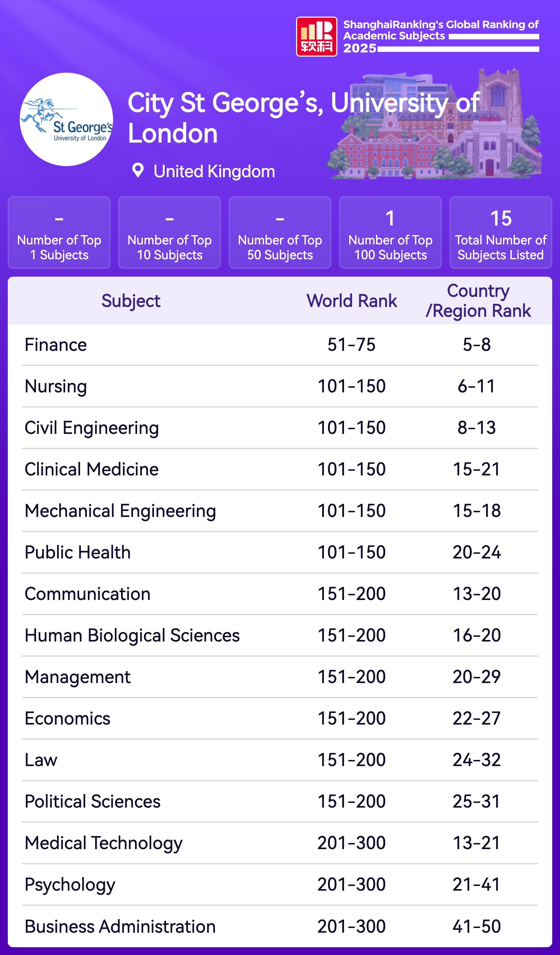Select the Nursing subject entry
This screenshot has height=955, width=560.
pos(56,386)
